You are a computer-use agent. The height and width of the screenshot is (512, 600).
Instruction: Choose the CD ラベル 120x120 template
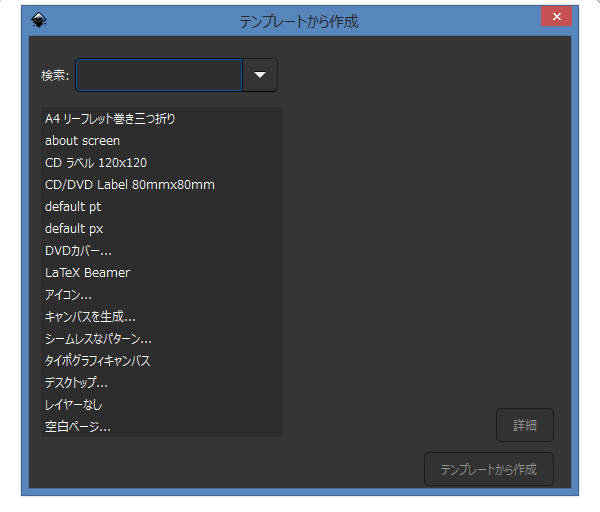pyautogui.click(x=161, y=163)
